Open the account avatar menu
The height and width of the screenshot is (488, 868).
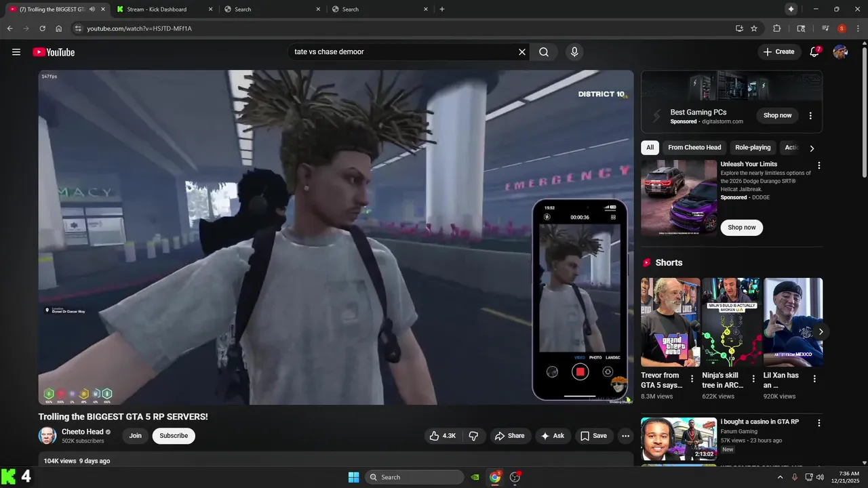[x=840, y=52]
